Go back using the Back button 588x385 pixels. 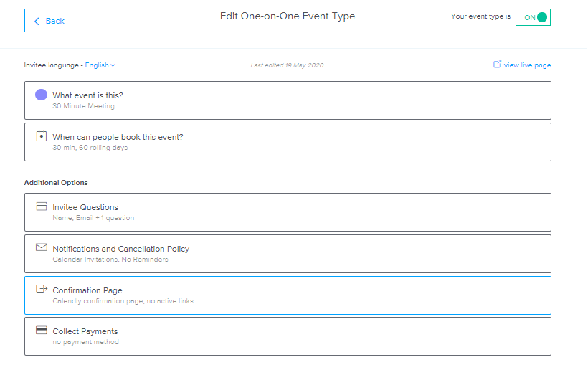[48, 21]
